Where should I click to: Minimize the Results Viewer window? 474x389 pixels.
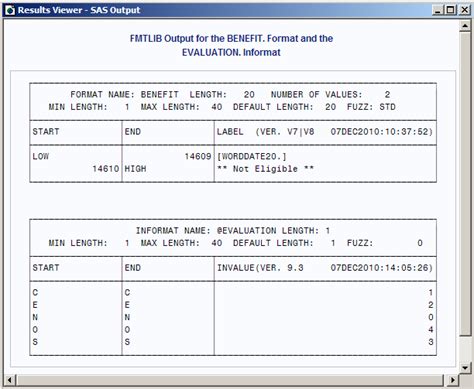(x=438, y=10)
